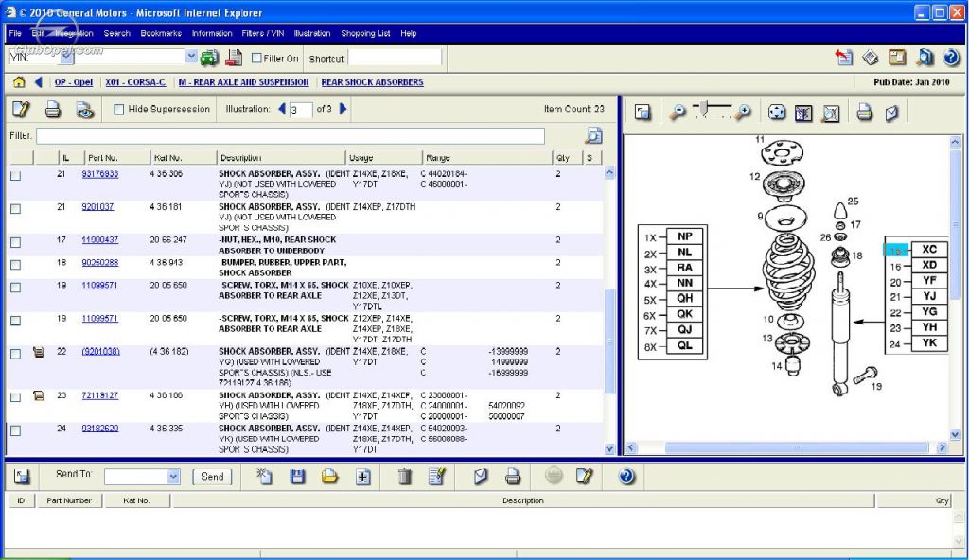This screenshot has height=560, width=969.
Task: Click into the parts Filter text field
Action: click(291, 135)
